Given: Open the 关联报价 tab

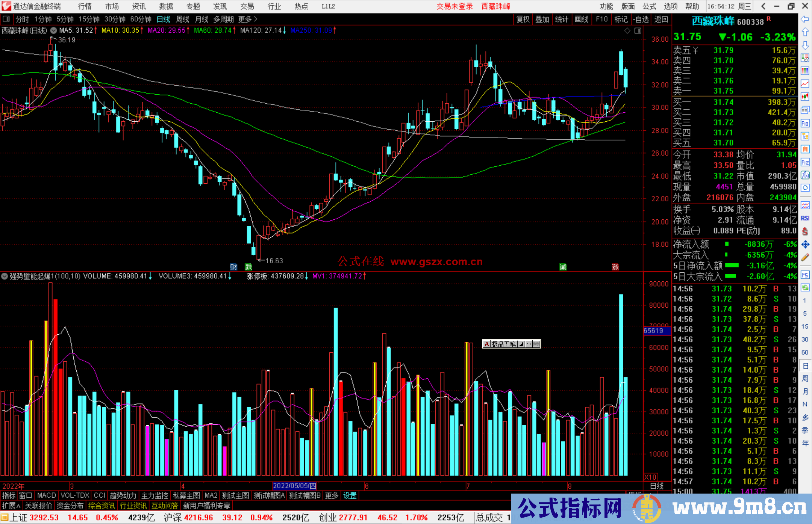Looking at the screenshot, I should (38, 506).
